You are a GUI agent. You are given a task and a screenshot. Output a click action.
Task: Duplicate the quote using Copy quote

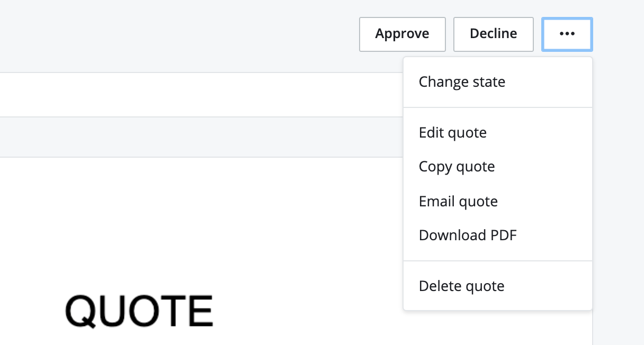coord(457,167)
